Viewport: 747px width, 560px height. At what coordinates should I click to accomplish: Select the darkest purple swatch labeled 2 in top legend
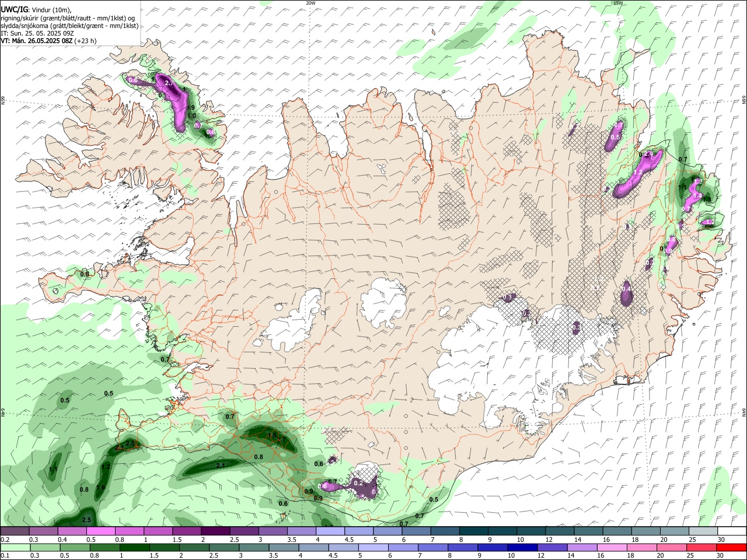215,531
